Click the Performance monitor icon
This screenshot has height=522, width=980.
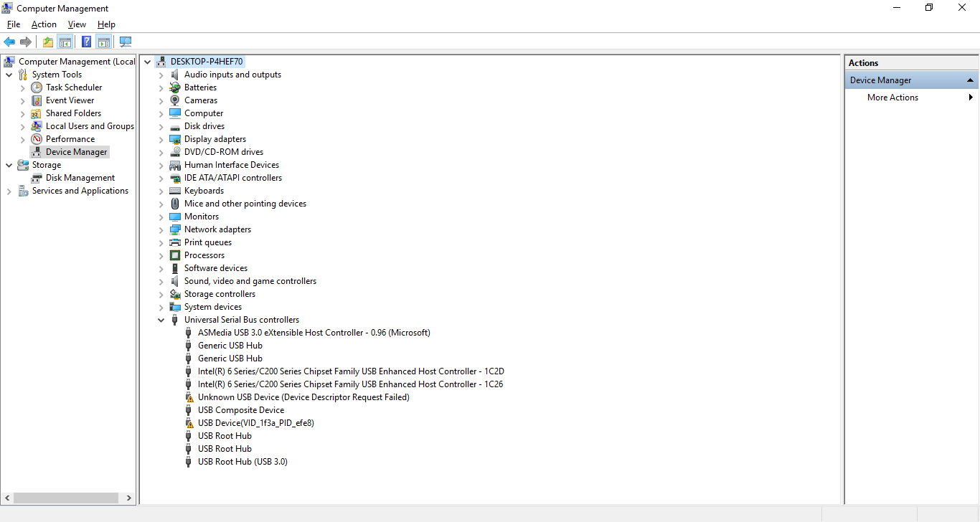point(37,139)
